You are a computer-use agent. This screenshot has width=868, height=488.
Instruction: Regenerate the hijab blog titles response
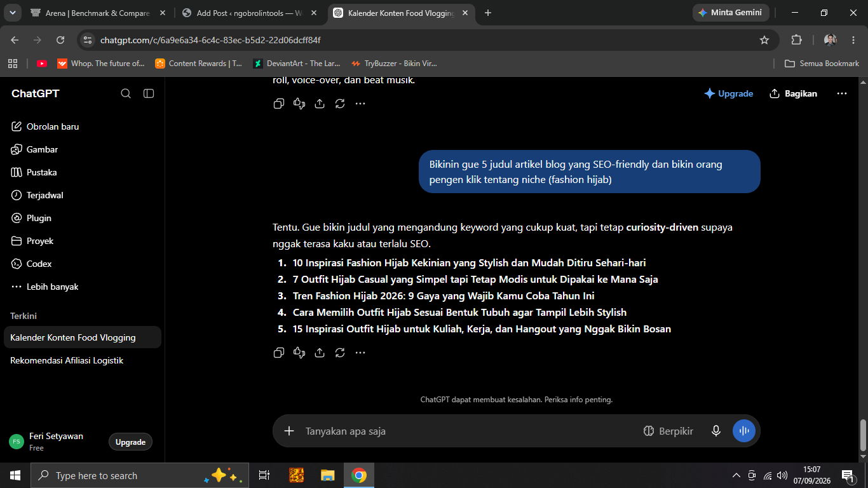[x=340, y=353]
